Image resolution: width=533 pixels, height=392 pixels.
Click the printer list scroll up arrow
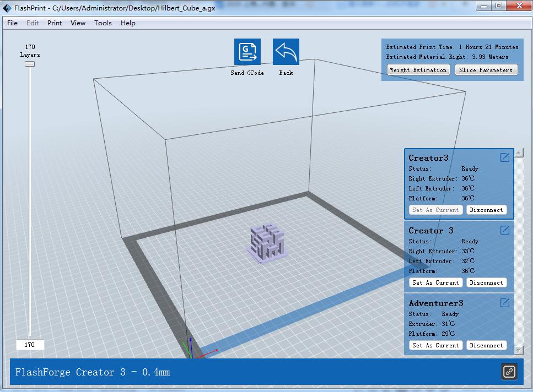point(519,153)
